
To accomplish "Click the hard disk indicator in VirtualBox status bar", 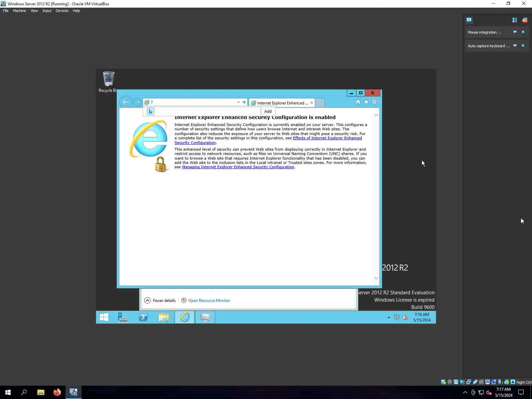I will 443,382.
